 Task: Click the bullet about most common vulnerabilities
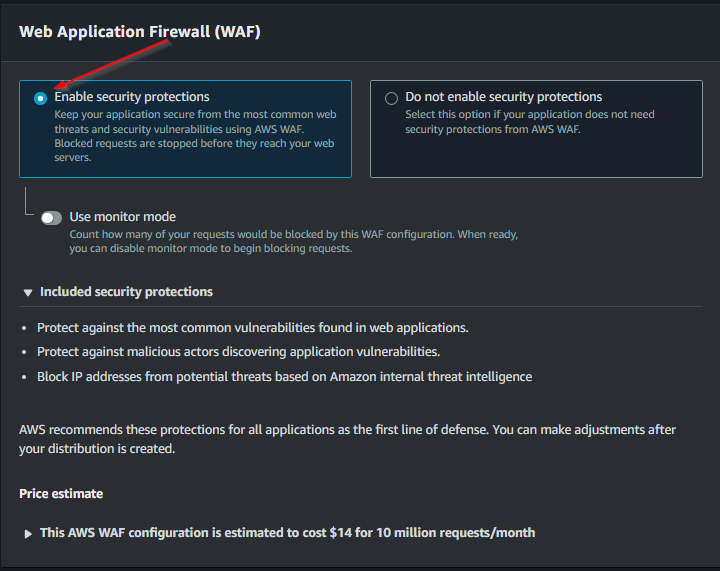click(x=252, y=328)
